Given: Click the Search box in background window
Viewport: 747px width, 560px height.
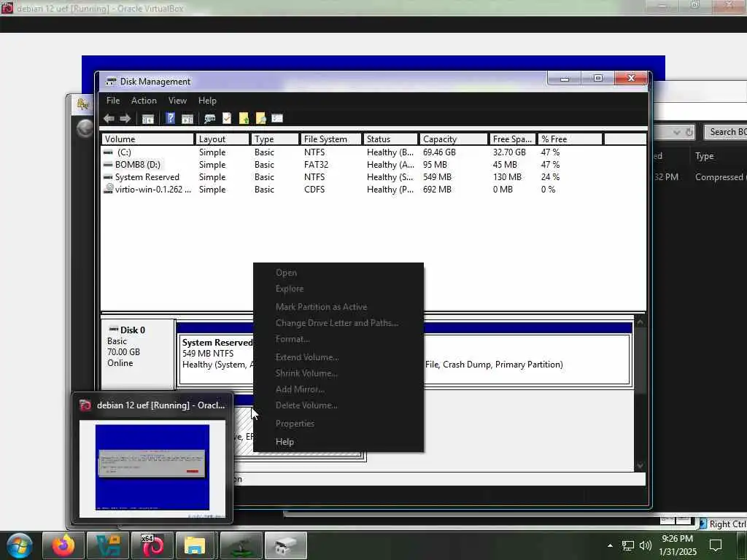Looking at the screenshot, I should click(x=727, y=132).
